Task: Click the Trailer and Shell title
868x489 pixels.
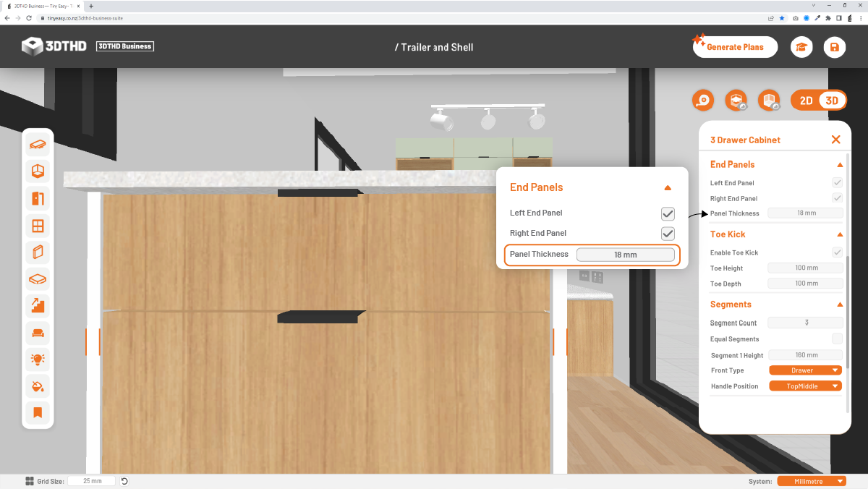Action: click(434, 47)
